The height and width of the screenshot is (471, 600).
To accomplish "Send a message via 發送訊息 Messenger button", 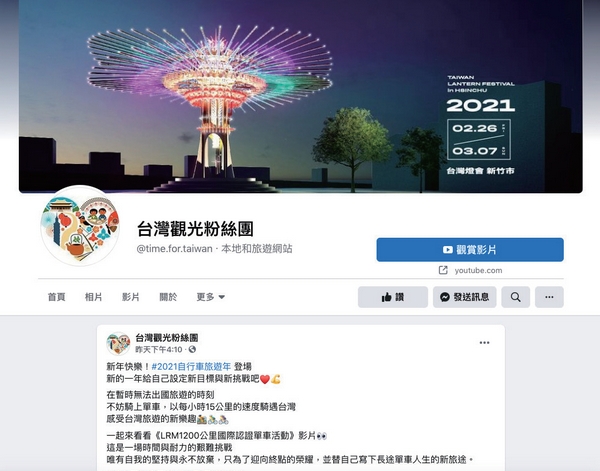I will pyautogui.click(x=465, y=297).
